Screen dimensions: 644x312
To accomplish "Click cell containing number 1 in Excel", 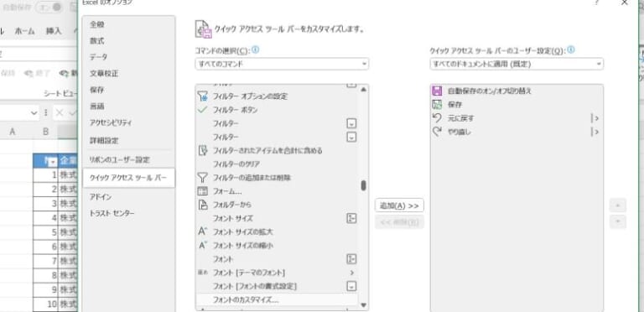I will tap(45, 175).
